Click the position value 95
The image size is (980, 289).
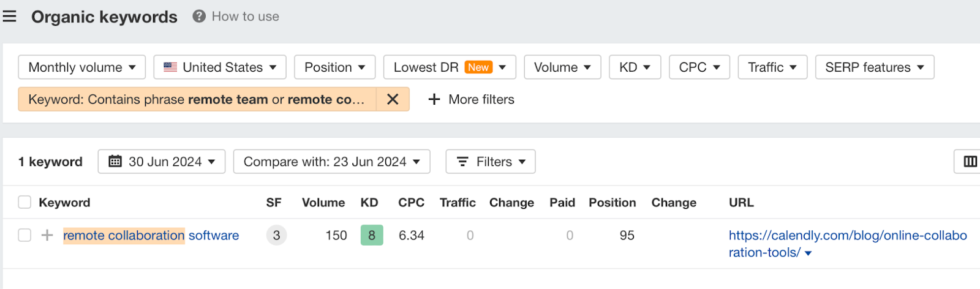[x=627, y=235]
